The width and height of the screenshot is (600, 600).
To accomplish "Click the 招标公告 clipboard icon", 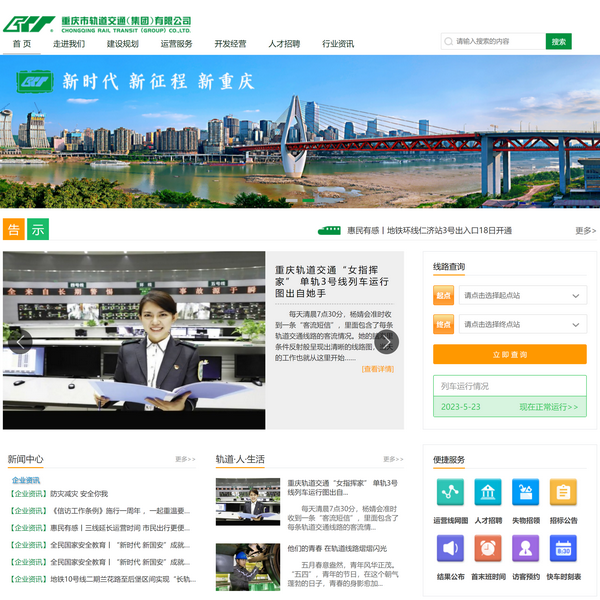I will pos(563,492).
